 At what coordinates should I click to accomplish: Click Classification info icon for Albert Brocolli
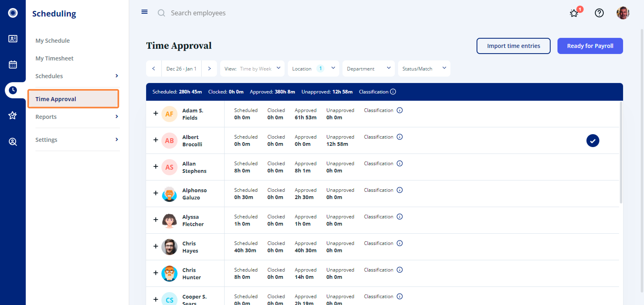pyautogui.click(x=399, y=137)
